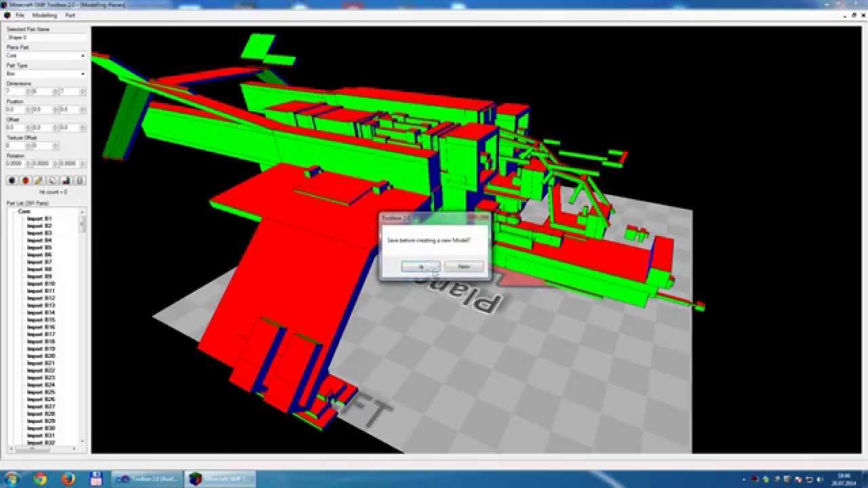The image size is (868, 488).
Task: Click the floppy disk taskbar icon
Action: coord(96,479)
